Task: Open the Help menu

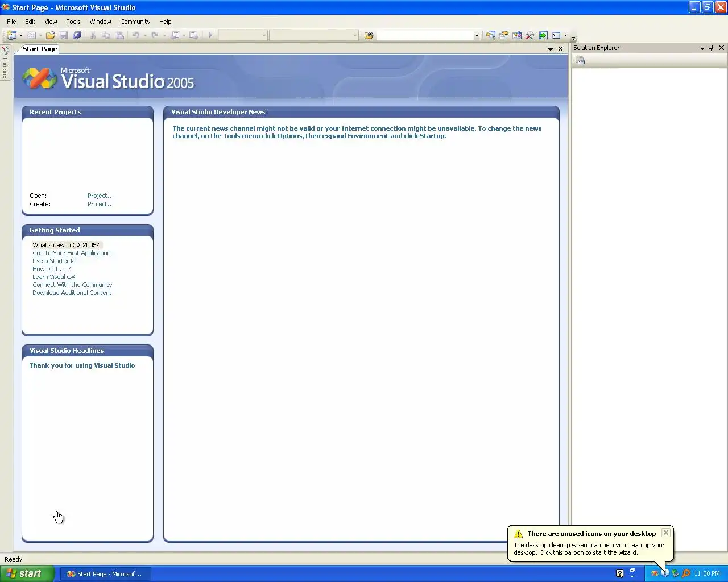Action: (165, 22)
